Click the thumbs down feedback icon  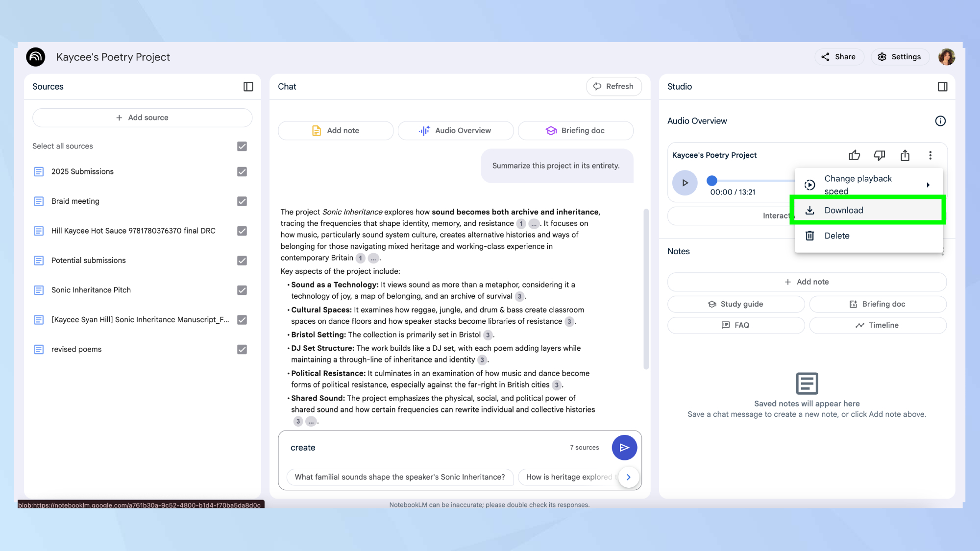pyautogui.click(x=880, y=155)
